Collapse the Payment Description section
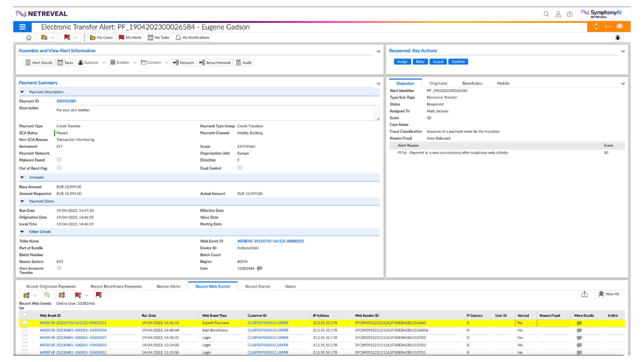644x362 pixels. (22, 92)
